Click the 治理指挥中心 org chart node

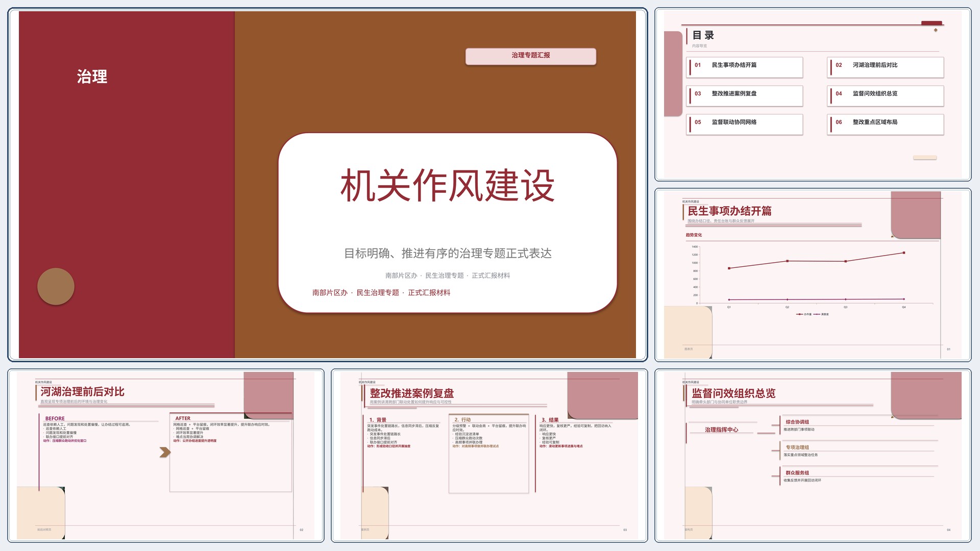pos(721,430)
